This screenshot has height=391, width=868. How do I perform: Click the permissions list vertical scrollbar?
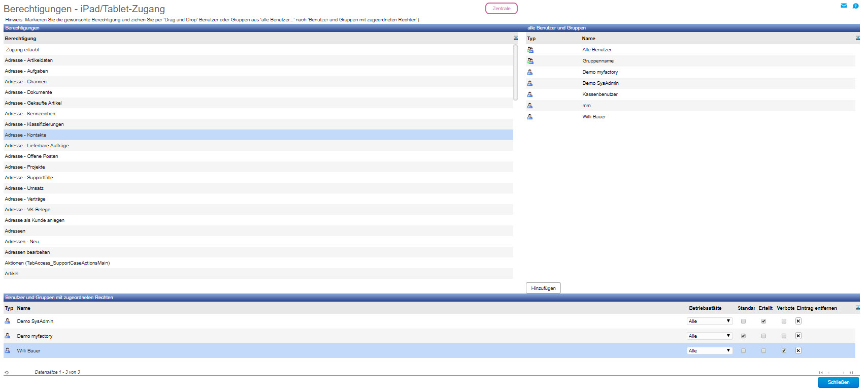point(515,72)
